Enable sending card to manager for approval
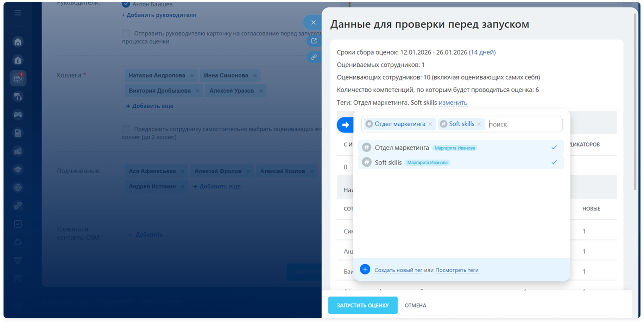Screen dimensions: 644x323 126,33
